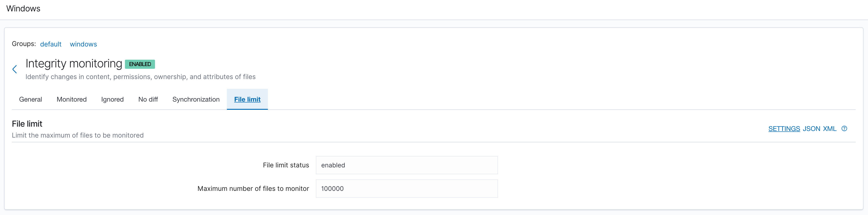Click the Windows breadcrumb header
868x215 pixels.
coord(23,8)
